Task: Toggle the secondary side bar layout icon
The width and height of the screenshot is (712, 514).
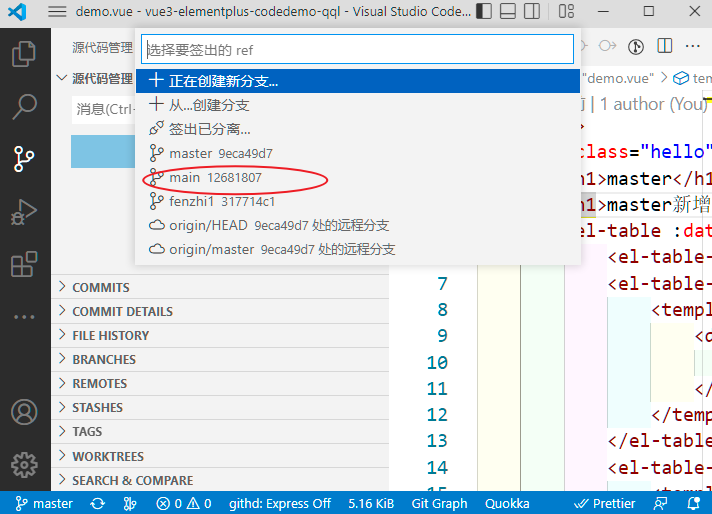Action: (x=532, y=11)
